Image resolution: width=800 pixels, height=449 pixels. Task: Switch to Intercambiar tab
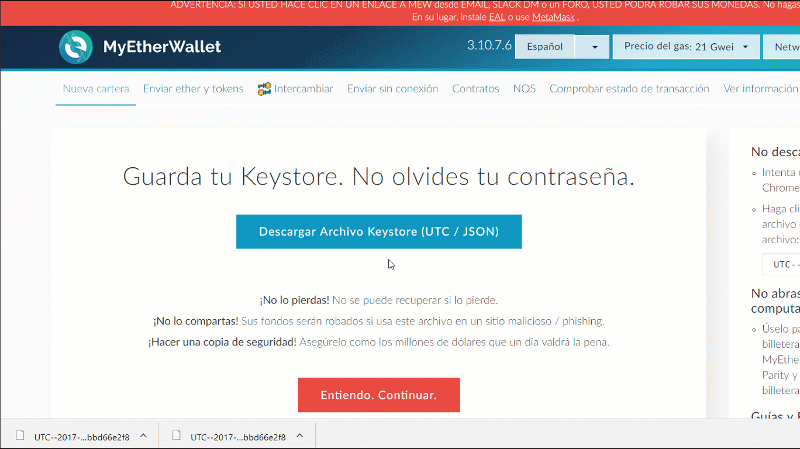tap(295, 89)
